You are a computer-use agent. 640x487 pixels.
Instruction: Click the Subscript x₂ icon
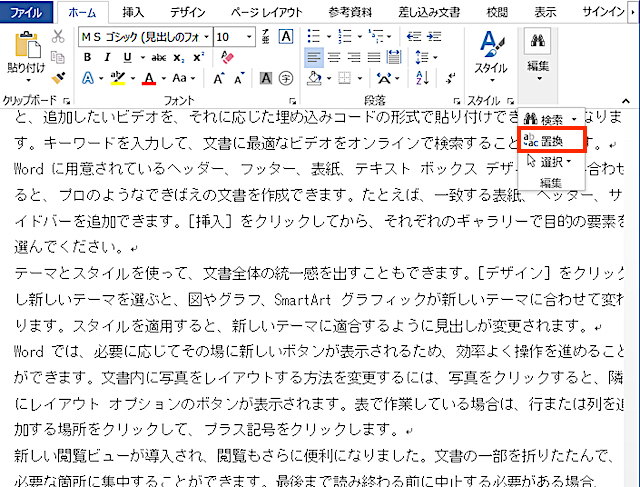click(x=179, y=57)
